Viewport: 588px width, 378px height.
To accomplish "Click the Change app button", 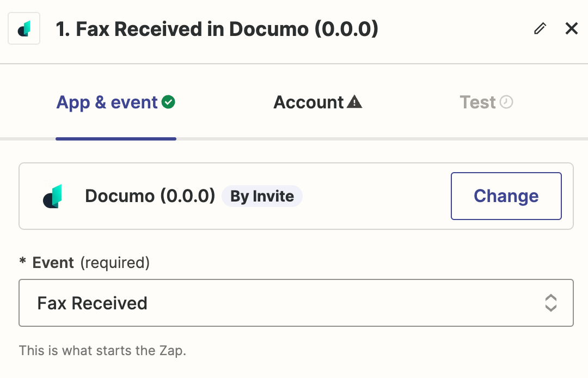I will (506, 196).
